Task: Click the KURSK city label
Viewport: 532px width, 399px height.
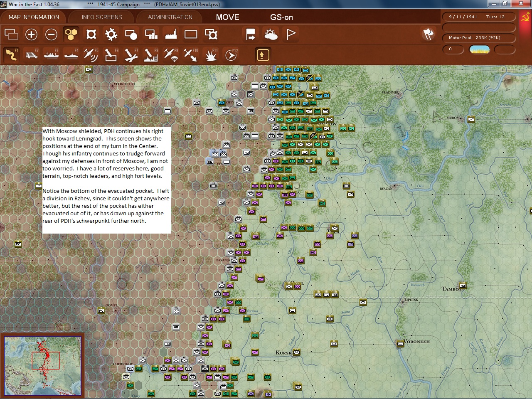Action: 284,352
